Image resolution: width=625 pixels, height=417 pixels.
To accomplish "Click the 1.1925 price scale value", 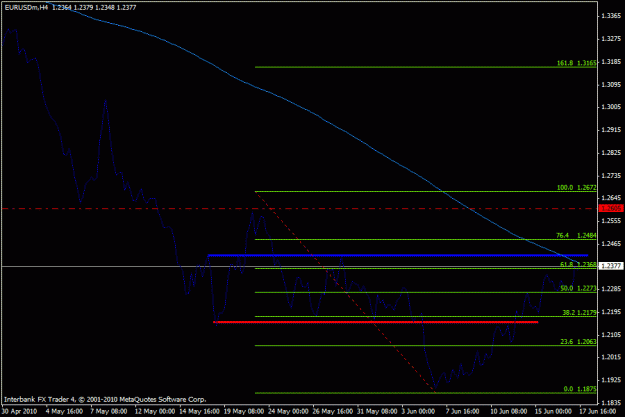I will click(611, 380).
